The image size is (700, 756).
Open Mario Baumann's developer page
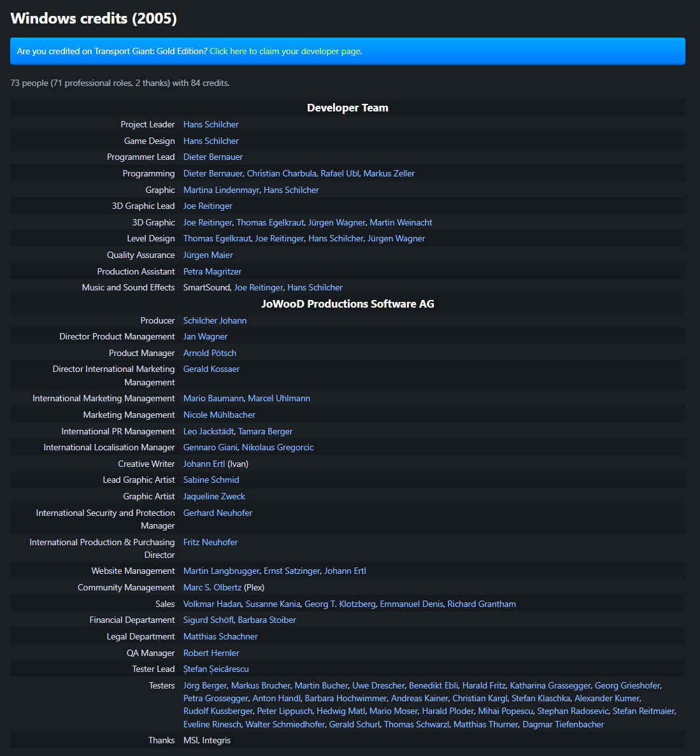click(x=213, y=398)
